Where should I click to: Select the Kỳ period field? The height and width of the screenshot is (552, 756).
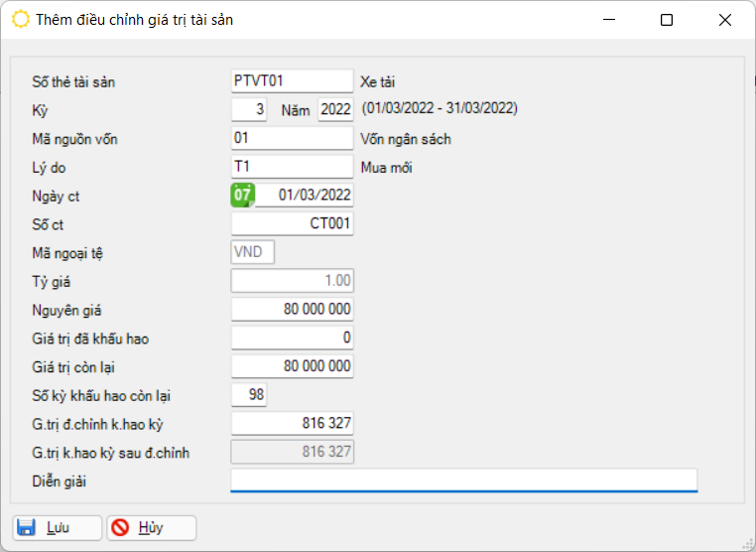(x=248, y=109)
